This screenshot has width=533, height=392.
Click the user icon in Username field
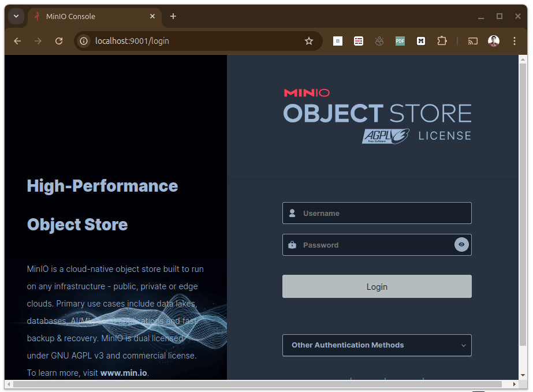(x=292, y=213)
